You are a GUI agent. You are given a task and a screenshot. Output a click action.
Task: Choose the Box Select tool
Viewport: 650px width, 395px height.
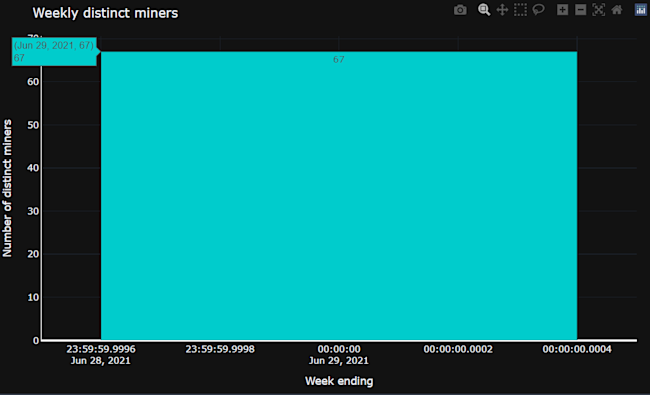tap(520, 10)
